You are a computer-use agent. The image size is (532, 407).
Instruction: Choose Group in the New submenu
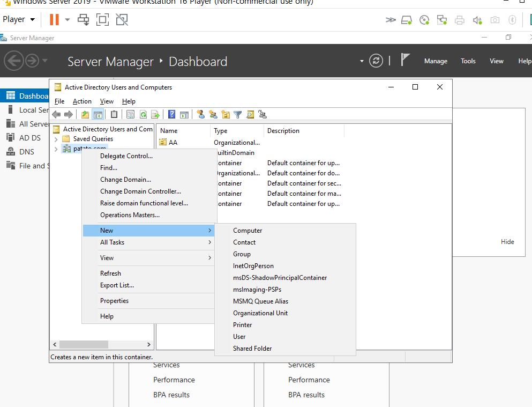(285, 254)
